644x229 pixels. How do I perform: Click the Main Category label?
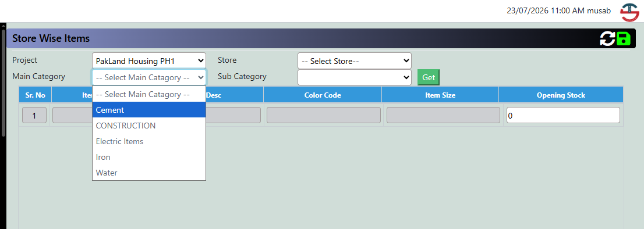(38, 76)
